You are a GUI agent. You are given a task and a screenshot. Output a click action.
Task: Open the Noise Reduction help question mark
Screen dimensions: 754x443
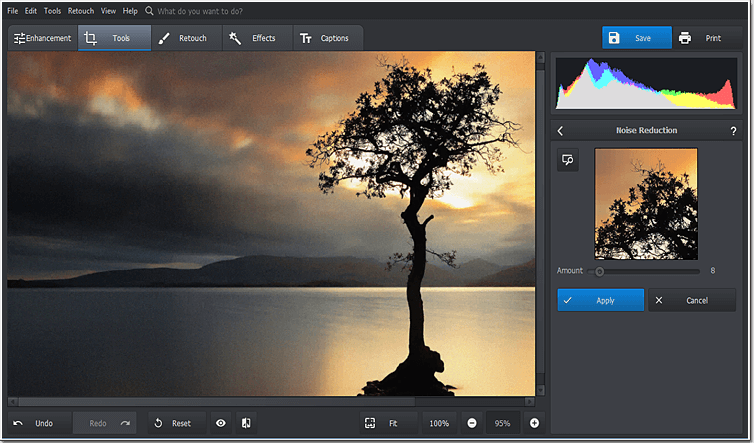pyautogui.click(x=733, y=131)
